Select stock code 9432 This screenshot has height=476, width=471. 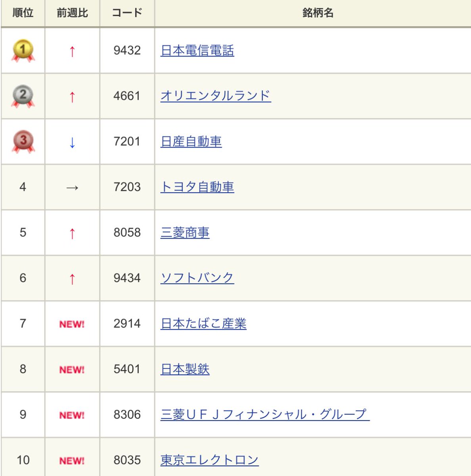[x=127, y=50]
